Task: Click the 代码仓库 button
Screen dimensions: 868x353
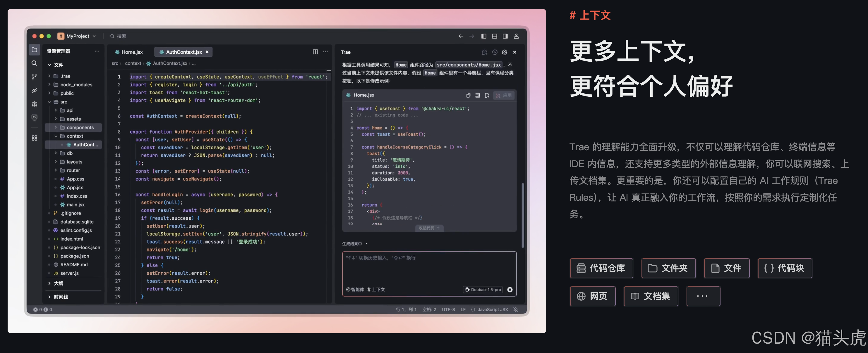Action: pyautogui.click(x=601, y=268)
